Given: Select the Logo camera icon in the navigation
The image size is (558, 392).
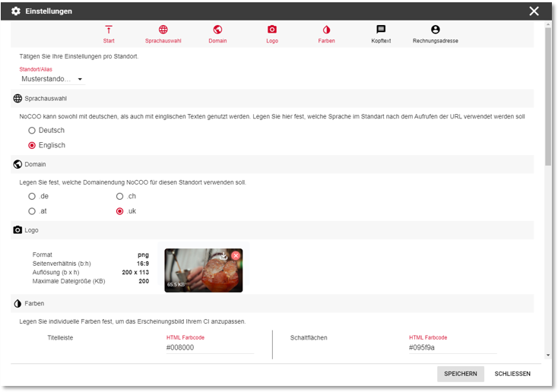Looking at the screenshot, I should pos(272,30).
